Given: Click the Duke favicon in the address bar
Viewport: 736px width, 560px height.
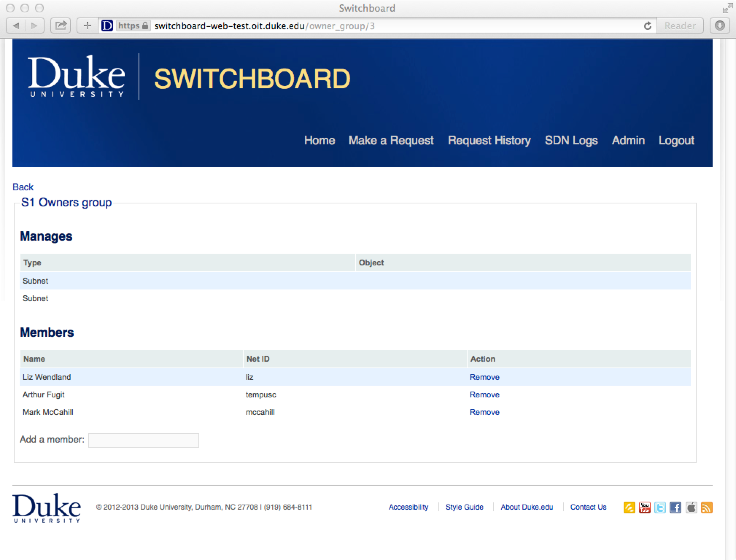Looking at the screenshot, I should click(x=107, y=26).
